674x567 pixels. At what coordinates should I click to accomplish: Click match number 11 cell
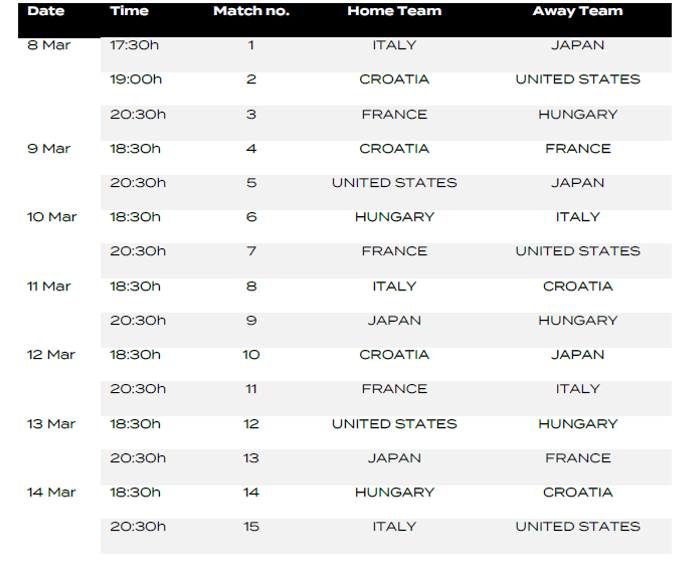pyautogui.click(x=251, y=389)
